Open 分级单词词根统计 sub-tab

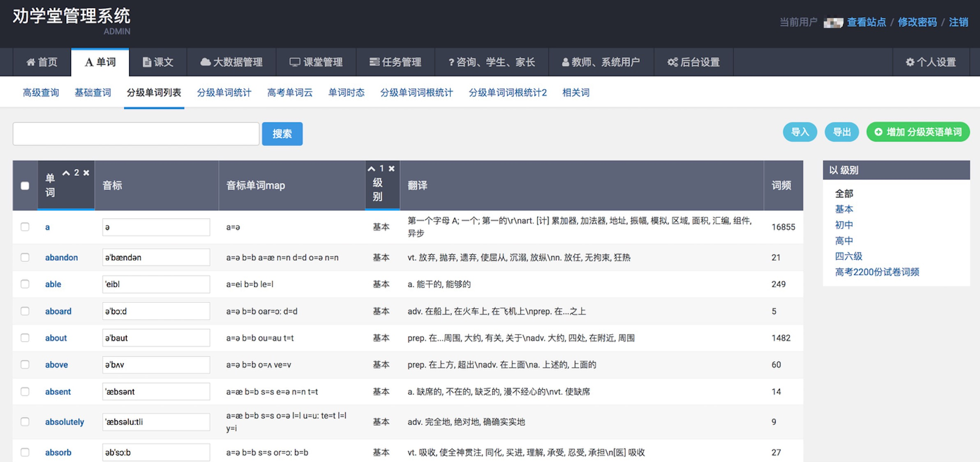point(417,92)
